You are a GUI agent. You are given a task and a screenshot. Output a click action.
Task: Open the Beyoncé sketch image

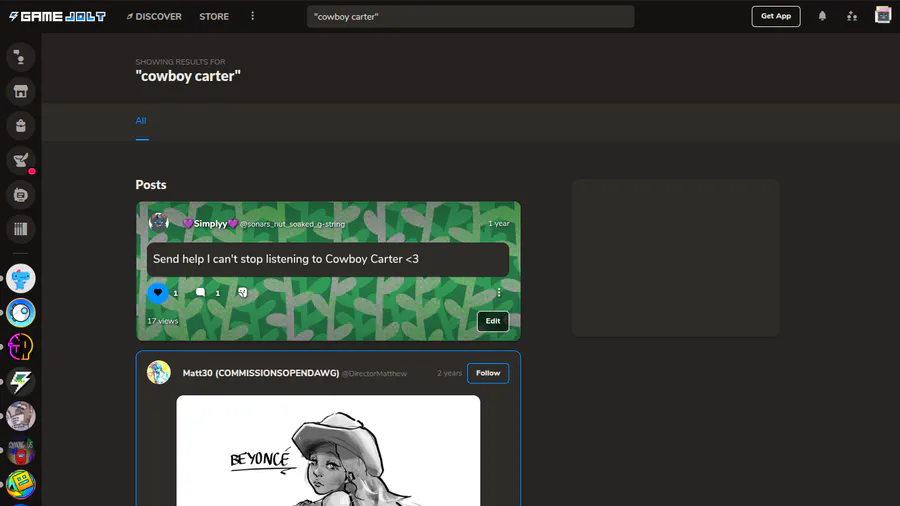[328, 450]
